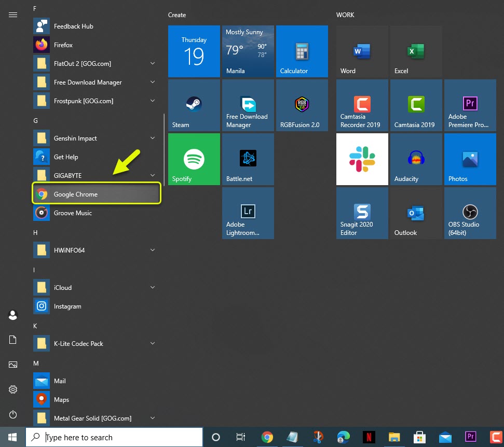
Task: Click the Windows Start button
Action: click(x=12, y=437)
